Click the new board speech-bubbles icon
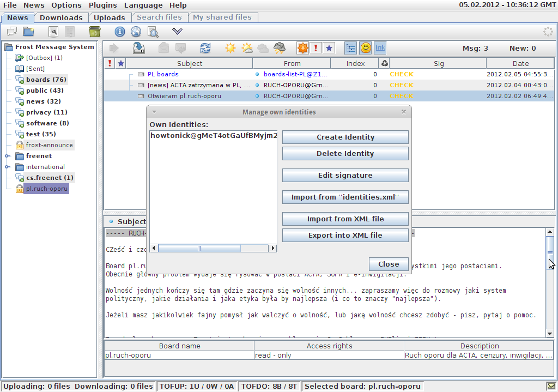This screenshot has height=392, width=558. click(x=12, y=32)
